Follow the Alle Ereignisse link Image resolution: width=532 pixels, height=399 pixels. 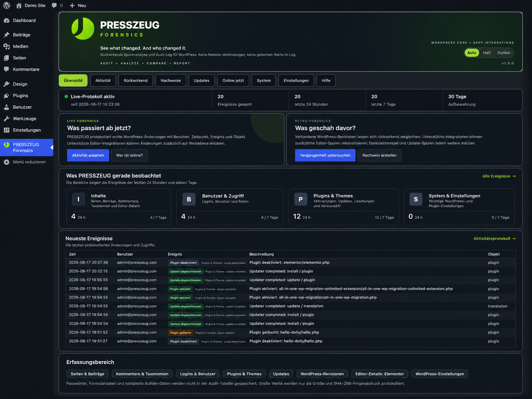pos(499,176)
